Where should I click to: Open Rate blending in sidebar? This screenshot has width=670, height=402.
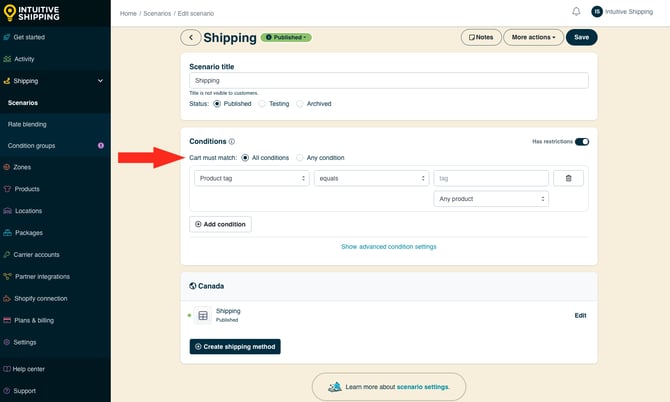[x=27, y=124]
